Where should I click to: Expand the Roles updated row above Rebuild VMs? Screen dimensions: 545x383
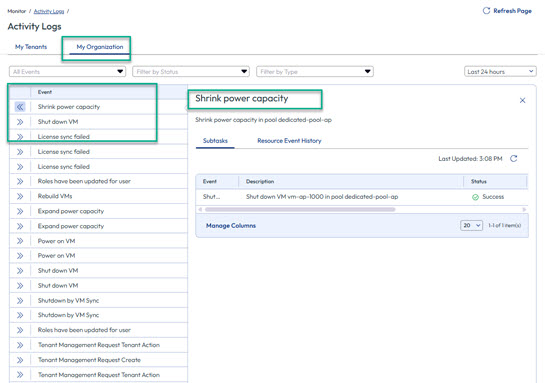pyautogui.click(x=20, y=181)
